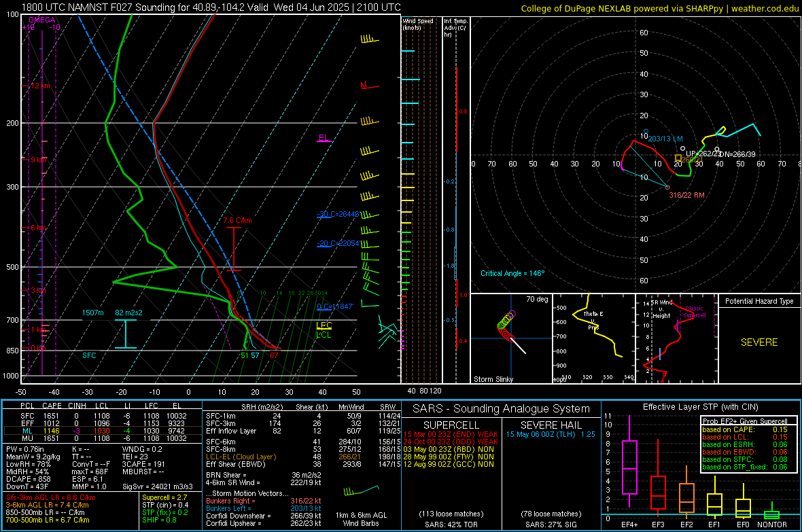Click the 12 km height marker
This screenshot has width=802, height=532.
(40, 86)
